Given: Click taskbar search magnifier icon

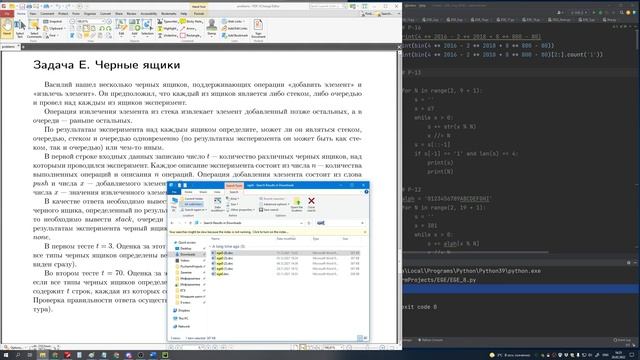Looking at the screenshot, I should point(18,355).
